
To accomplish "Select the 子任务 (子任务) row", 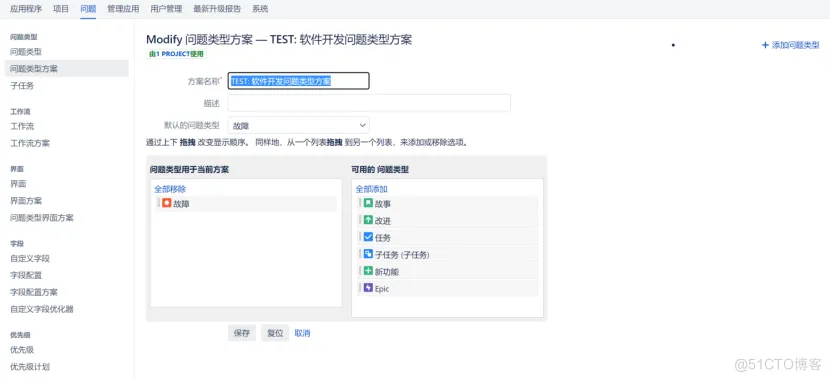I will point(447,254).
